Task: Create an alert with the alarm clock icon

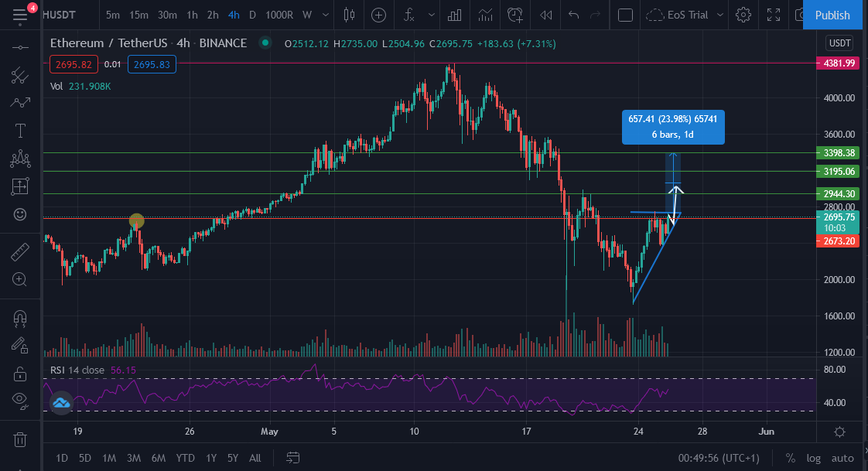Action: pos(514,15)
